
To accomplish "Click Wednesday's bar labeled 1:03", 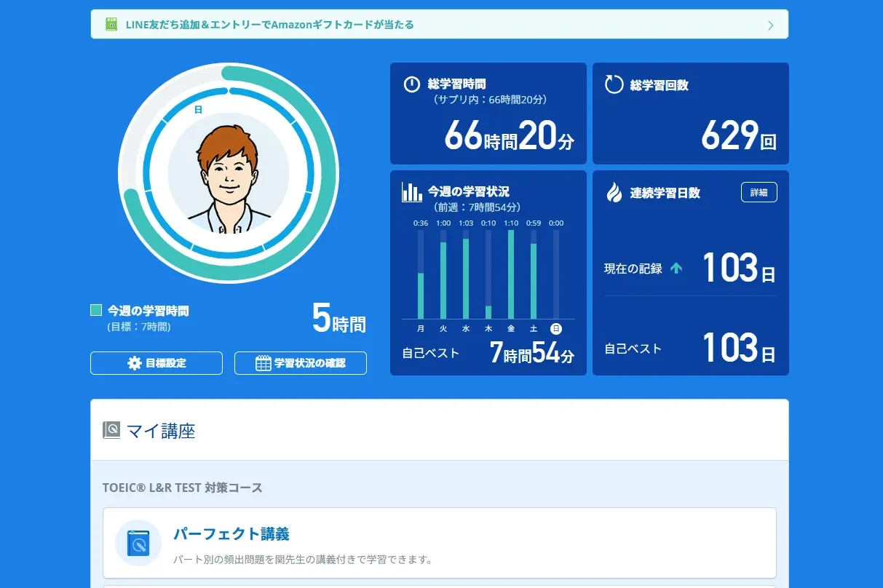I will point(466,274).
